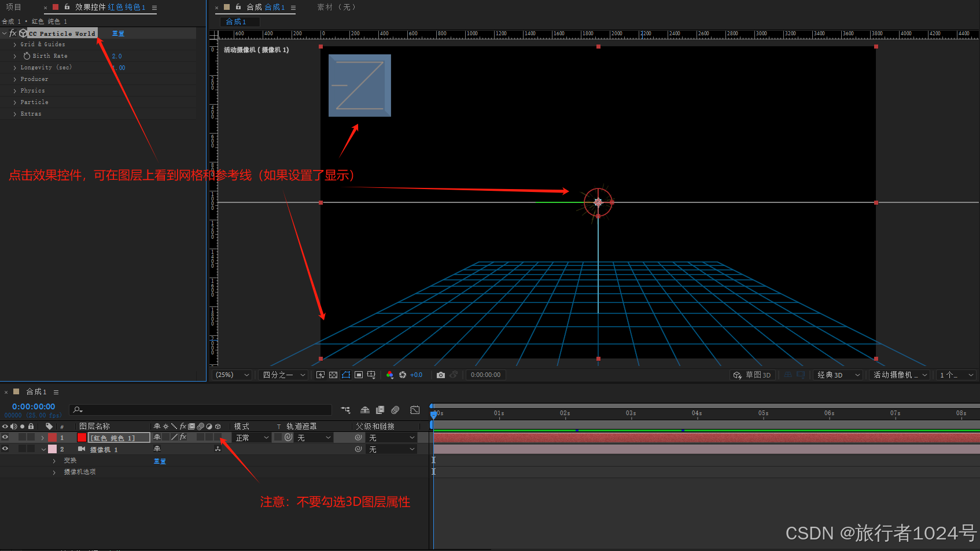Take snapshot with camera icon
The width and height of the screenshot is (980, 551).
click(441, 375)
